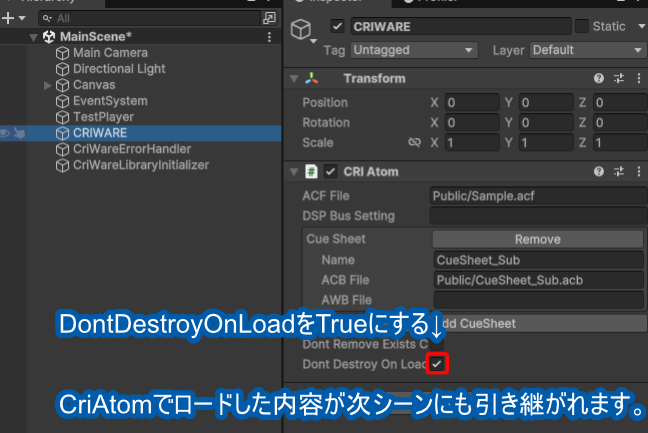Click Position Y field
This screenshot has height=433, width=648.
546,102
